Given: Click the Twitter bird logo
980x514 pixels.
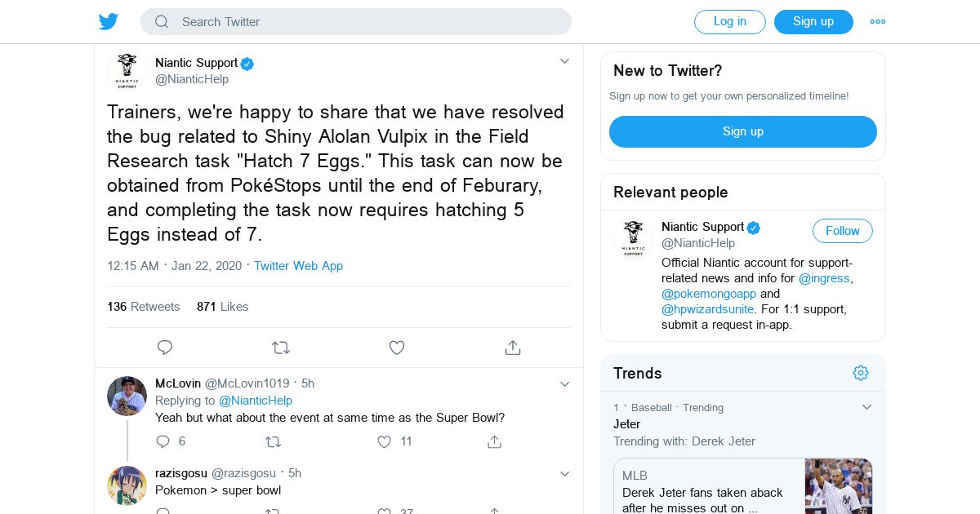Looking at the screenshot, I should coord(109,22).
